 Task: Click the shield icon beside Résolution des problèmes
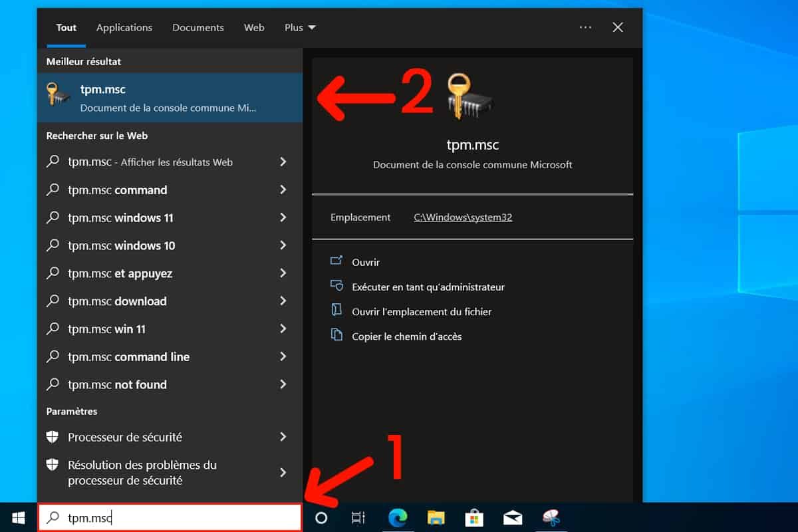[53, 464]
